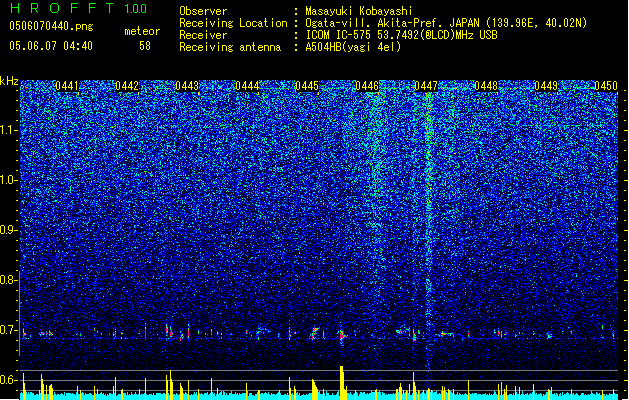Click the 0447 time marker
This screenshot has height=400, width=629.
coord(426,86)
